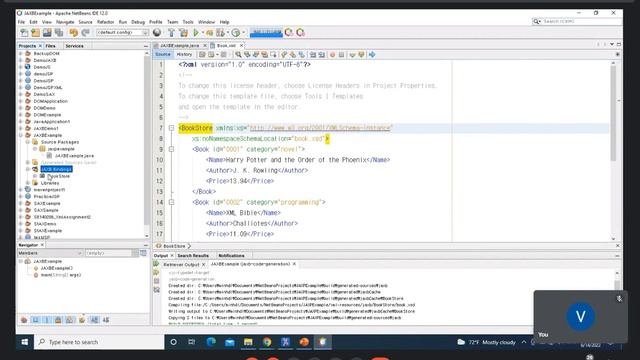
Task: Click the Open Project toolbar icon
Action: point(47,33)
